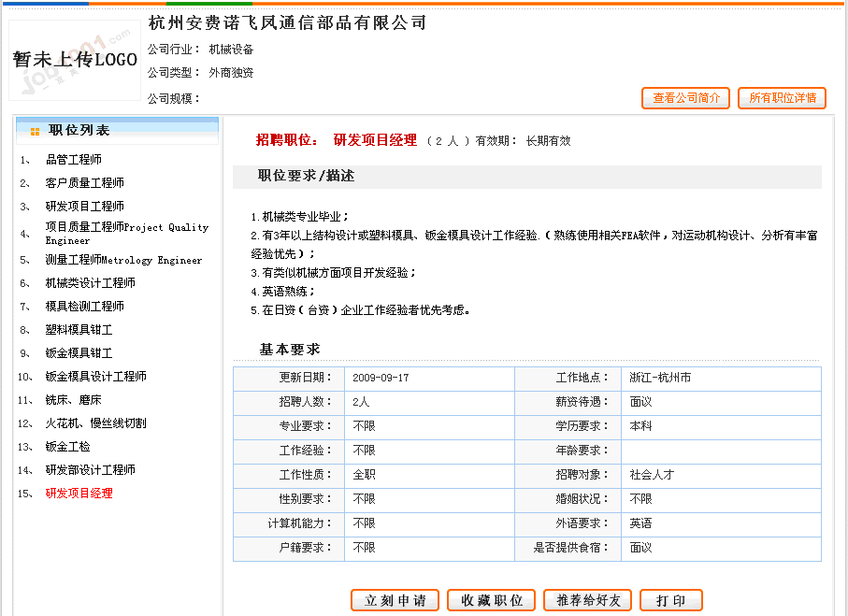Image resolution: width=848 pixels, height=616 pixels.
Task: Click the 所有职位详情 button
Action: tap(782, 98)
